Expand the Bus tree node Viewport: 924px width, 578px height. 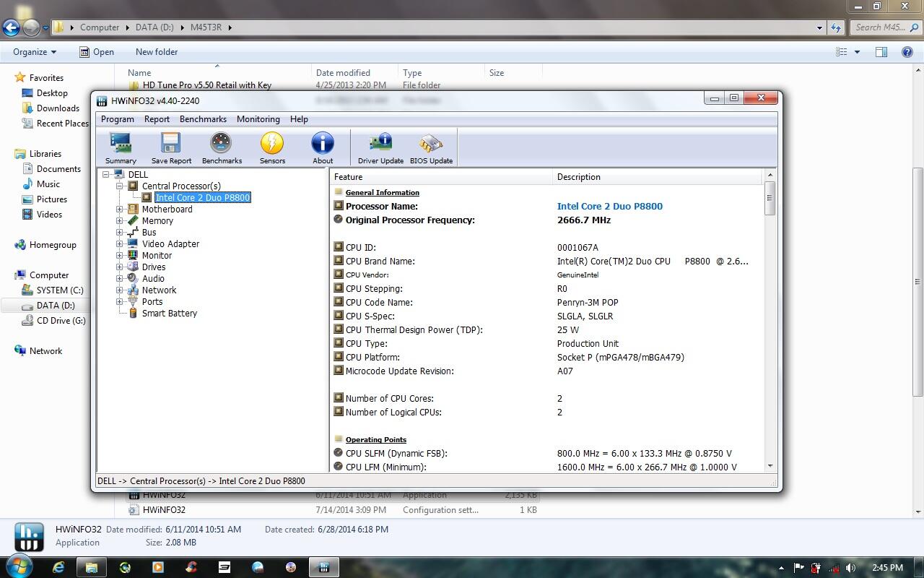point(120,232)
